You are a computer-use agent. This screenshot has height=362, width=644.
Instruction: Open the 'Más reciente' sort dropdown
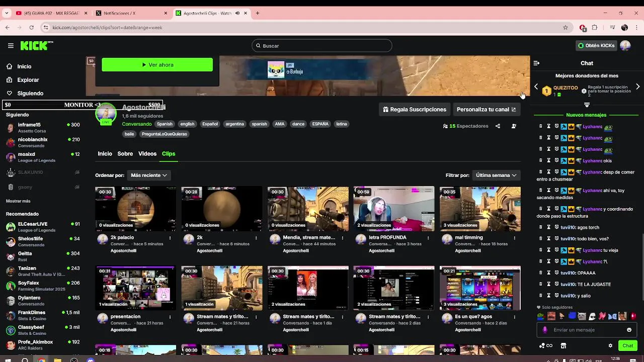coord(148,175)
